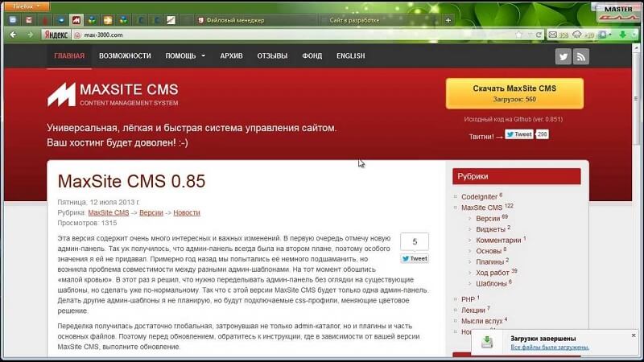Click the Скачать MaxSite CMS download button
This screenshot has height=362, width=644.
pyautogui.click(x=514, y=93)
